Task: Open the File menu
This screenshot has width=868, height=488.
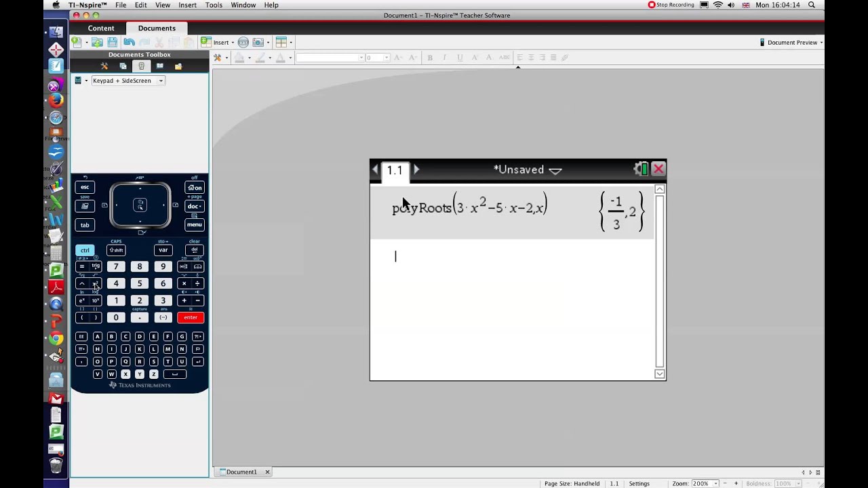Action: pyautogui.click(x=121, y=5)
